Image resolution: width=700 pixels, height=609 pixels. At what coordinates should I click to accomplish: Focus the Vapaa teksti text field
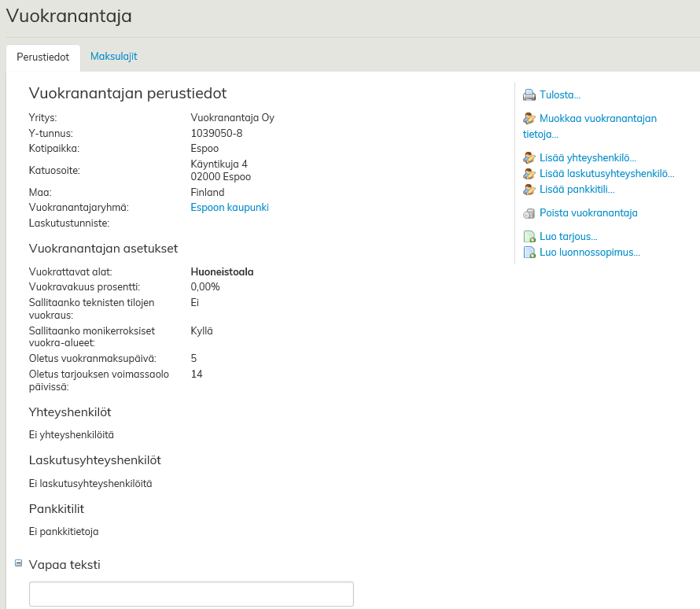tap(191, 594)
